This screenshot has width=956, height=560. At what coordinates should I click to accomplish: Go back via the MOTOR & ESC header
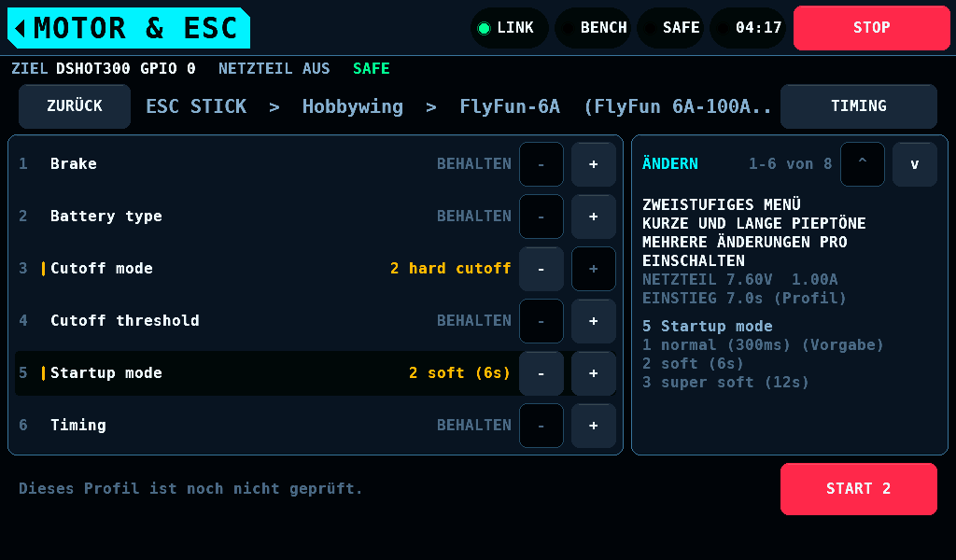click(x=129, y=28)
